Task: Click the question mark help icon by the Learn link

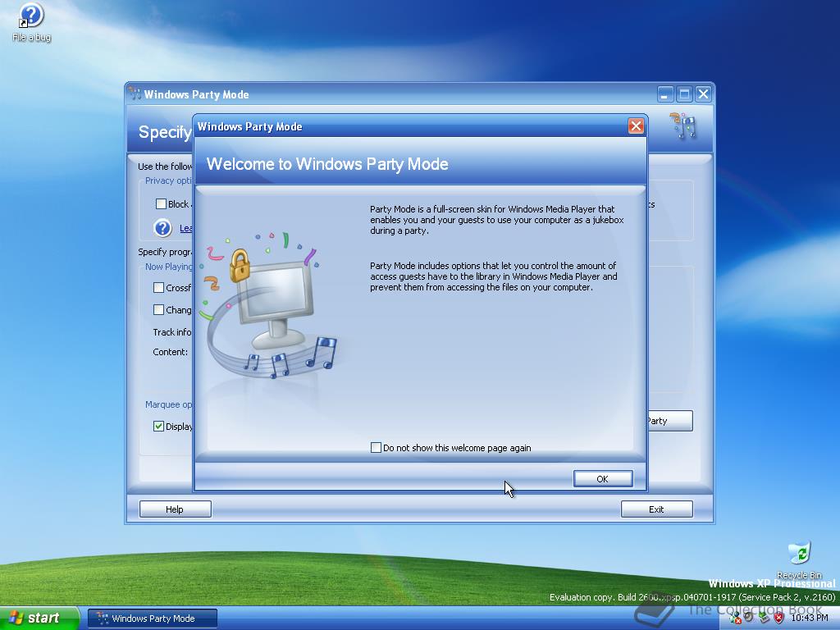Action: point(162,228)
